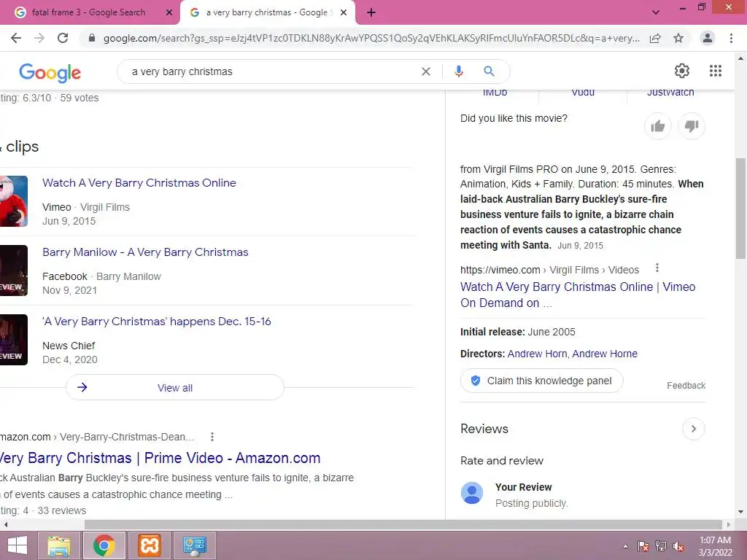Click the page scroll down arrow
Viewport: 747px width, 560px height.
coord(740,513)
